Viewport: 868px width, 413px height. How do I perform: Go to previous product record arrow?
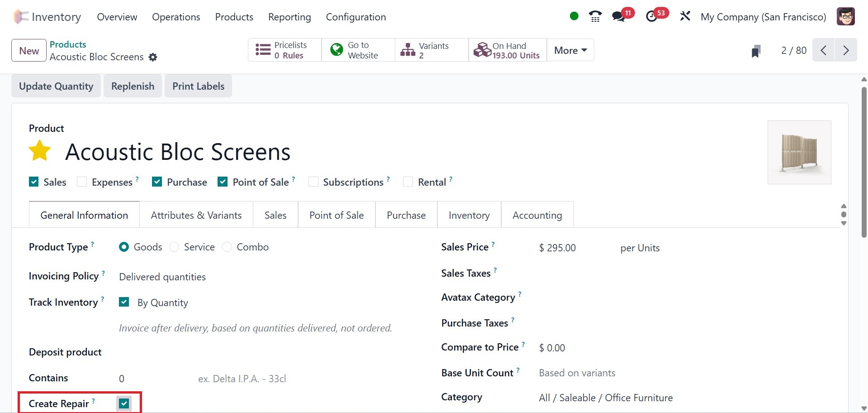point(824,50)
